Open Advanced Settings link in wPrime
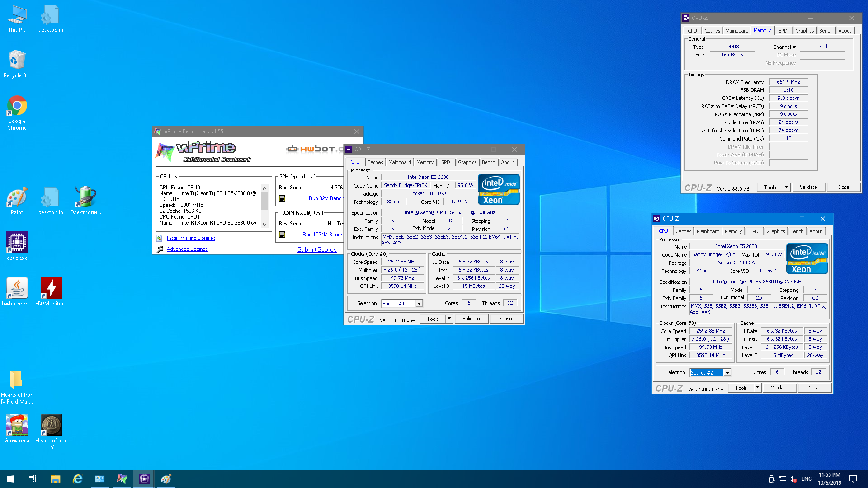The width and height of the screenshot is (868, 488). tap(187, 249)
